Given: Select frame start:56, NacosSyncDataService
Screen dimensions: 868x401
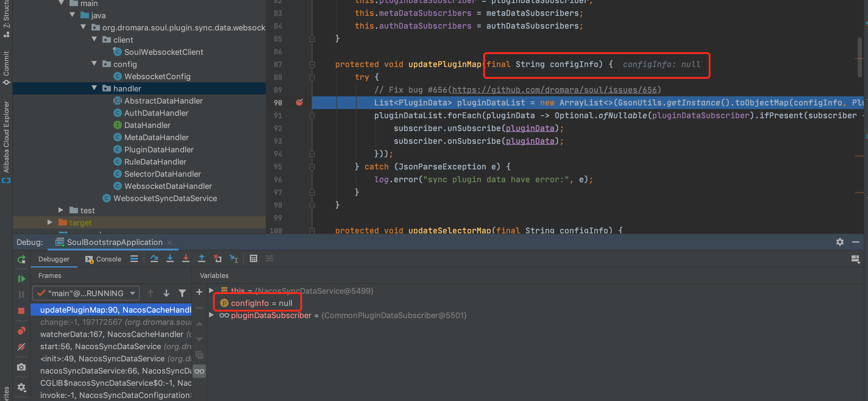Looking at the screenshot, I should click(111, 346).
